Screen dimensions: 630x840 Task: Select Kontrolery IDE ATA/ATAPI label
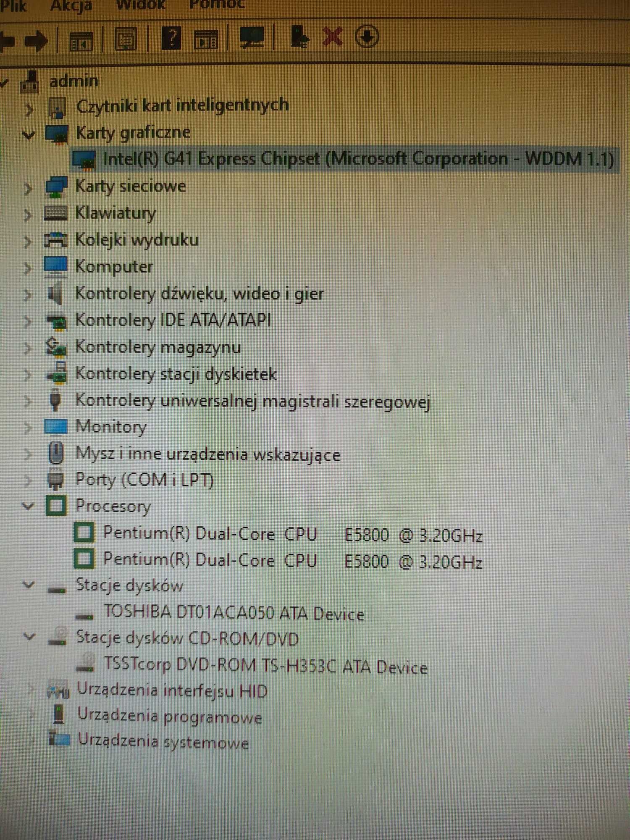[x=173, y=320]
